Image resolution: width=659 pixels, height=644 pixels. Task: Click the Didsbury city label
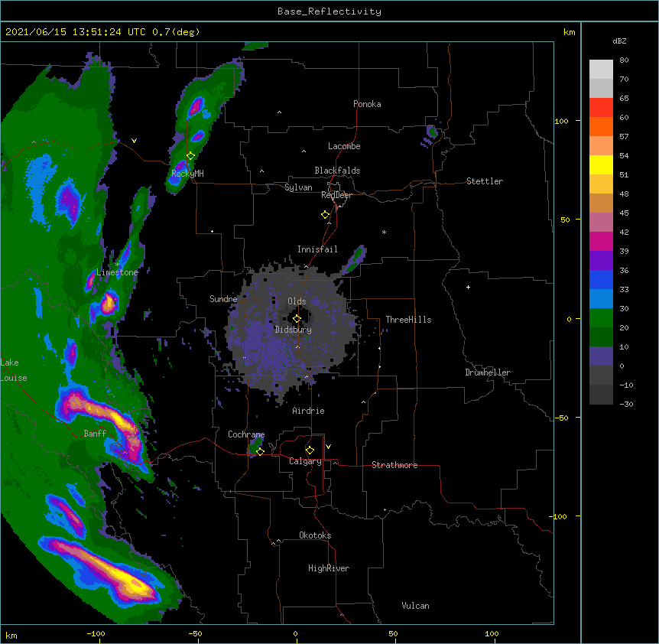pos(293,330)
